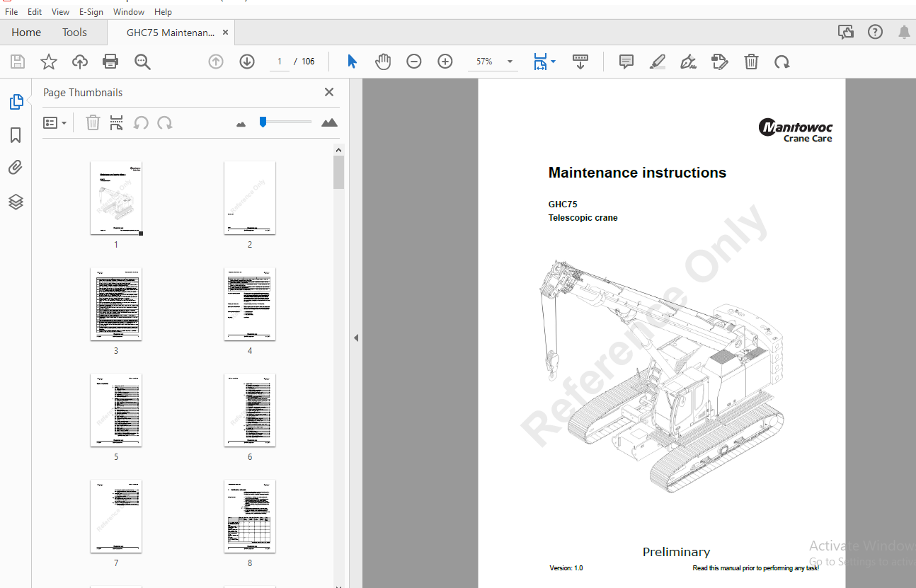The image size is (916, 588).
Task: Open the Page Thumbnails sidebar icon
Action: 16,102
